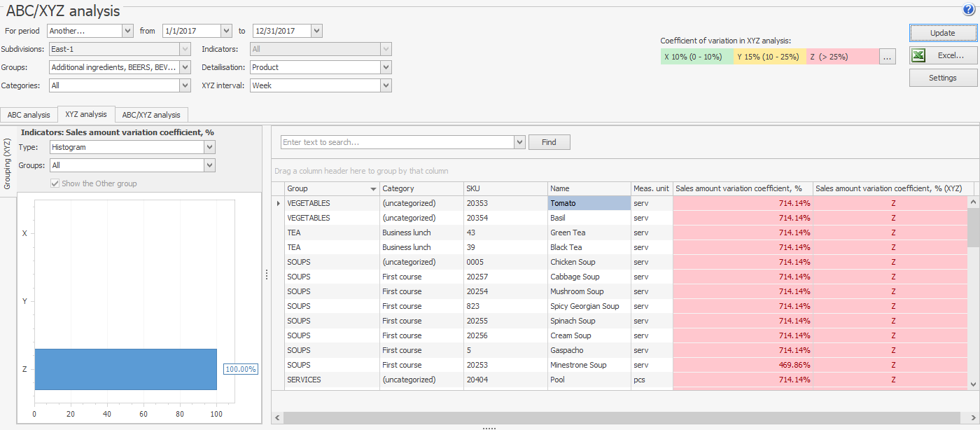Expand the For period dropdown
This screenshot has width=980, height=430.
(127, 31)
